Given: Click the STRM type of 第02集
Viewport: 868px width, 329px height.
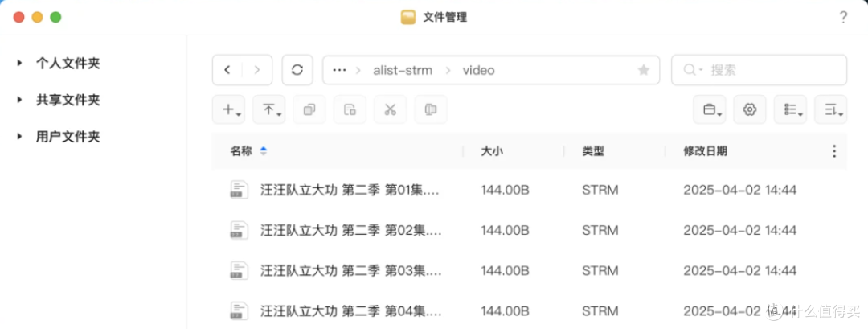Looking at the screenshot, I should [x=600, y=230].
